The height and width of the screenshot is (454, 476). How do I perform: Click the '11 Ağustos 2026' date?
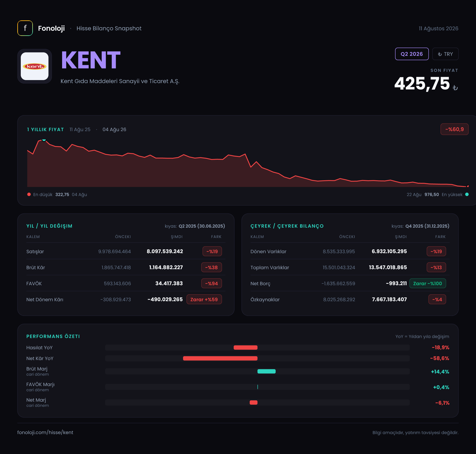point(439,28)
